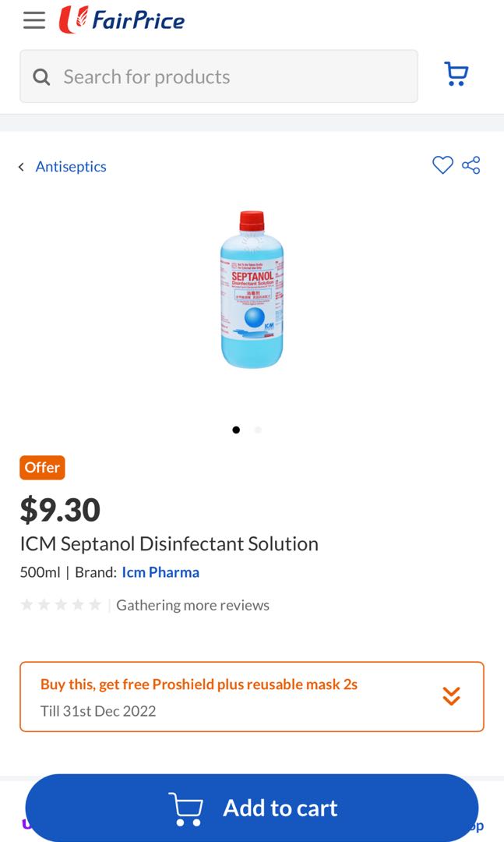The height and width of the screenshot is (842, 504).
Task: Click Gathering more reviews text
Action: coord(192,604)
